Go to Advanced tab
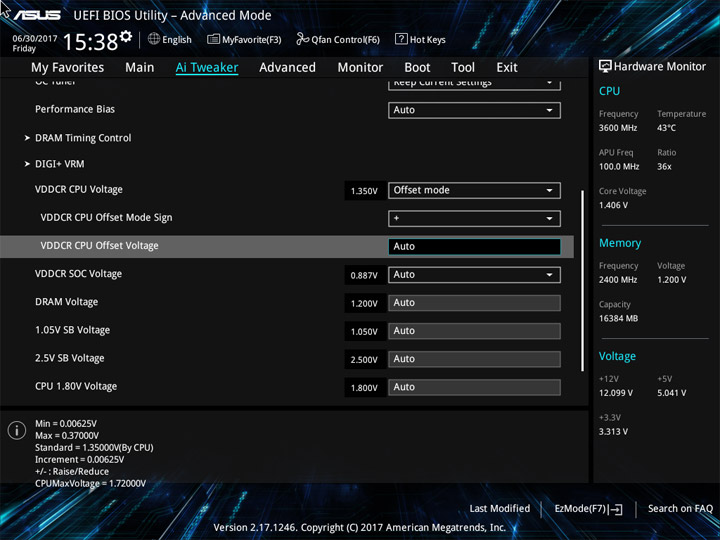Screen dimensions: 720x540 [x=287, y=68]
